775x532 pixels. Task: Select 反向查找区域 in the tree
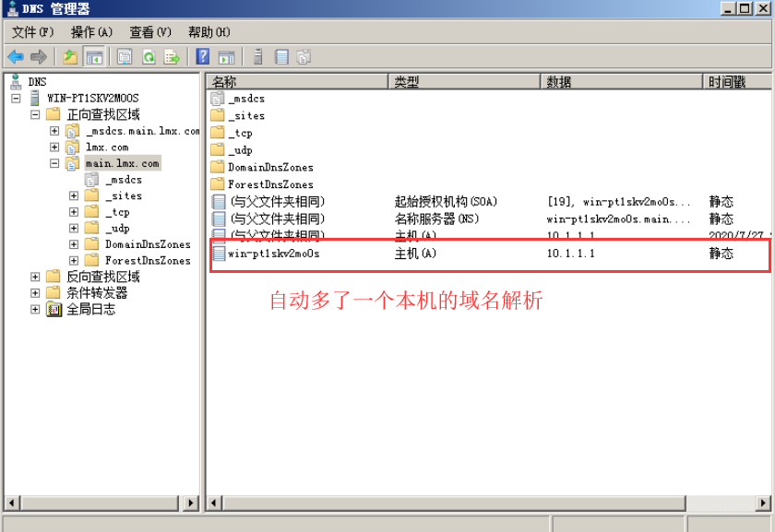pyautogui.click(x=103, y=276)
